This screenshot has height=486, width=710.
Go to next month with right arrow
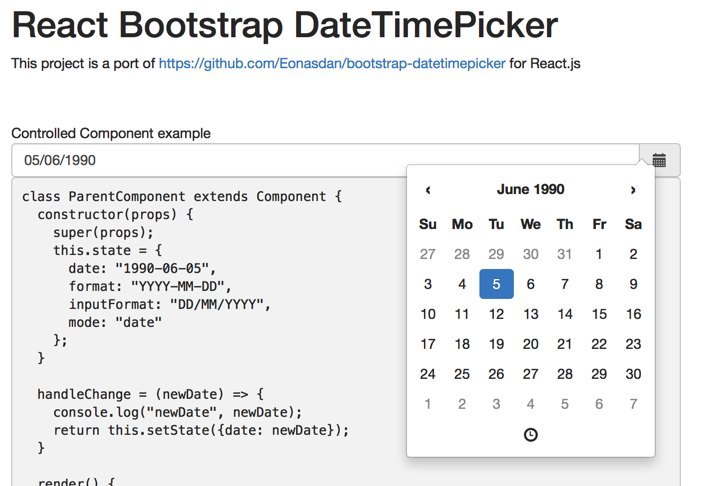pyautogui.click(x=633, y=190)
